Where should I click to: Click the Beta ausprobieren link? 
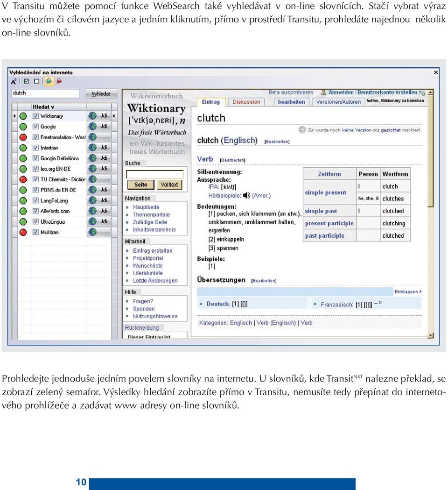click(x=291, y=92)
